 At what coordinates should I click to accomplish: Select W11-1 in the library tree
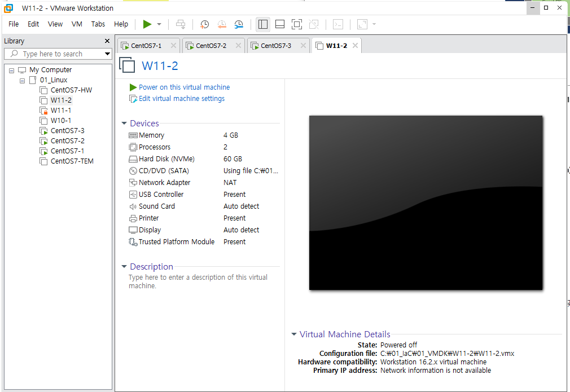point(61,111)
